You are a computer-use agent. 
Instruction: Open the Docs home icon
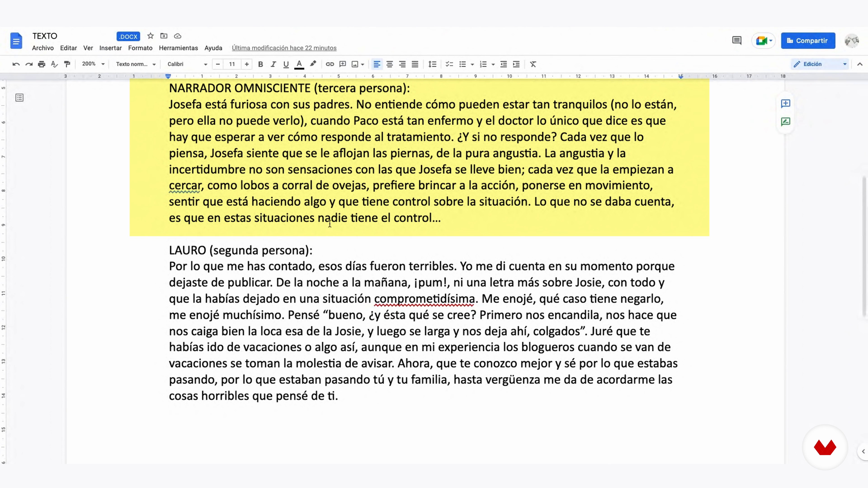[16, 41]
